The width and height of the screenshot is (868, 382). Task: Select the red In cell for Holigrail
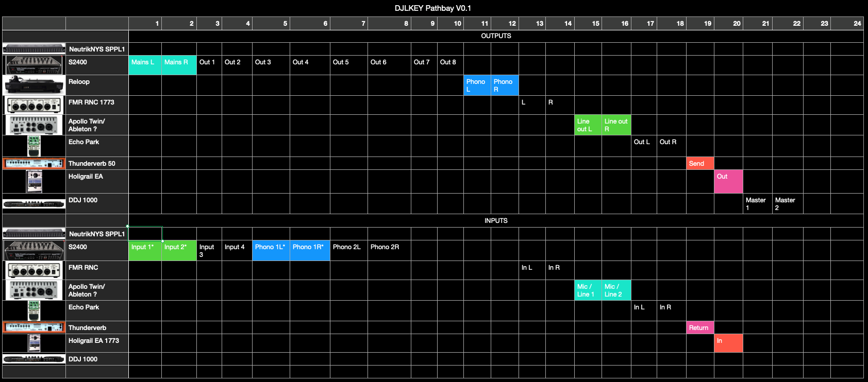728,343
